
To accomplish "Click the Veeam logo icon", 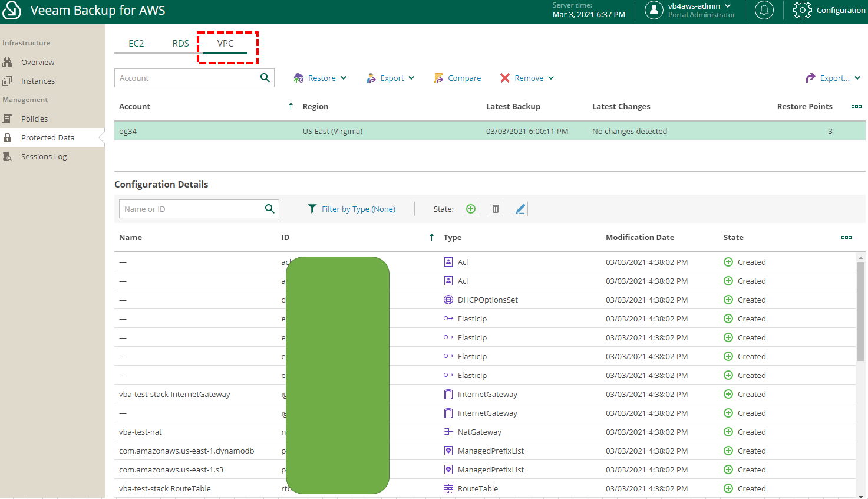I will 12,10.
